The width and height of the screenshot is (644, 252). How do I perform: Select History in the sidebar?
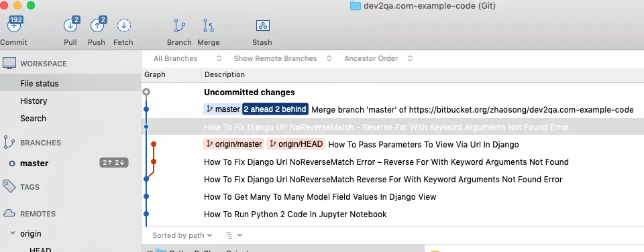(x=34, y=101)
